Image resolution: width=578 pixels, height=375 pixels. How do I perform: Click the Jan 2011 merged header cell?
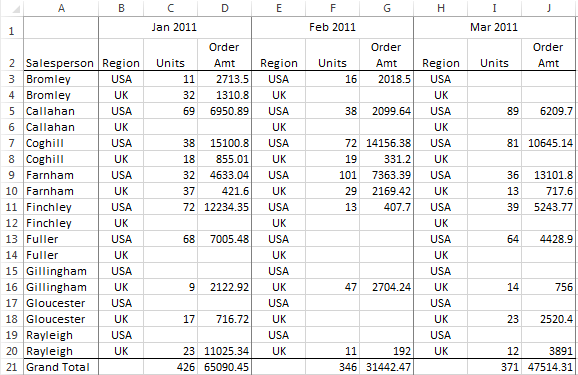[x=175, y=28]
